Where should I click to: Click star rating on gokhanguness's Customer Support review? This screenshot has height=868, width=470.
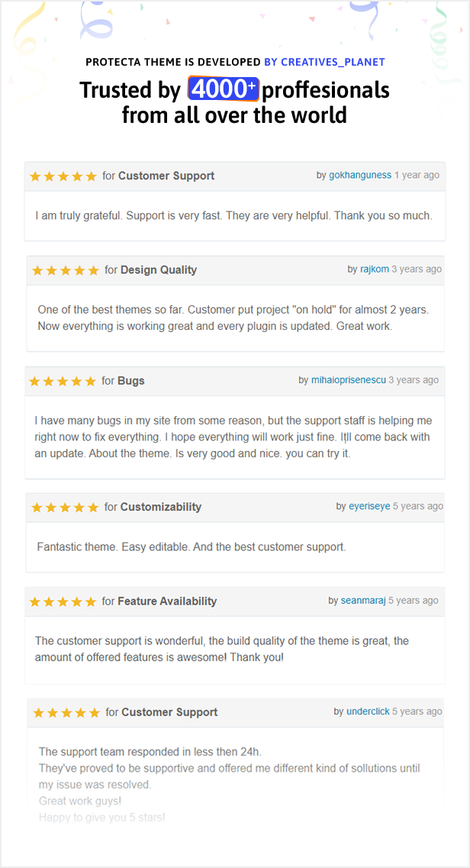click(x=63, y=176)
